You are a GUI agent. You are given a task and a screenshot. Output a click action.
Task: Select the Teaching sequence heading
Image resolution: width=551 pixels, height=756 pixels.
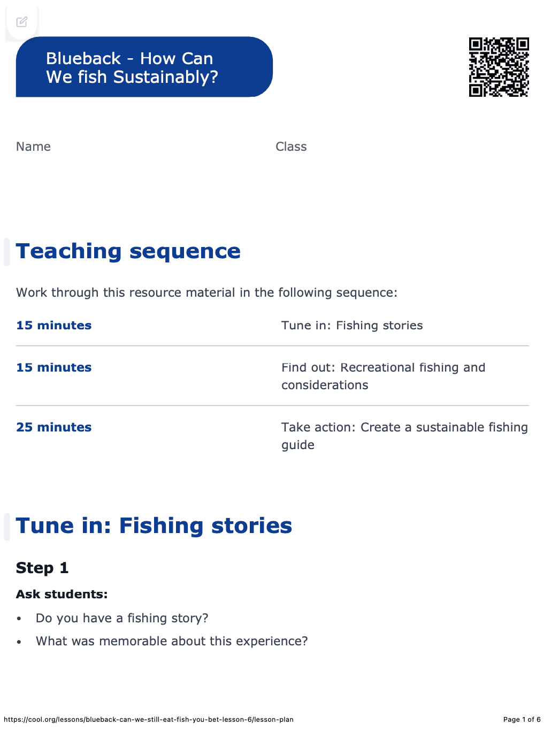click(128, 251)
